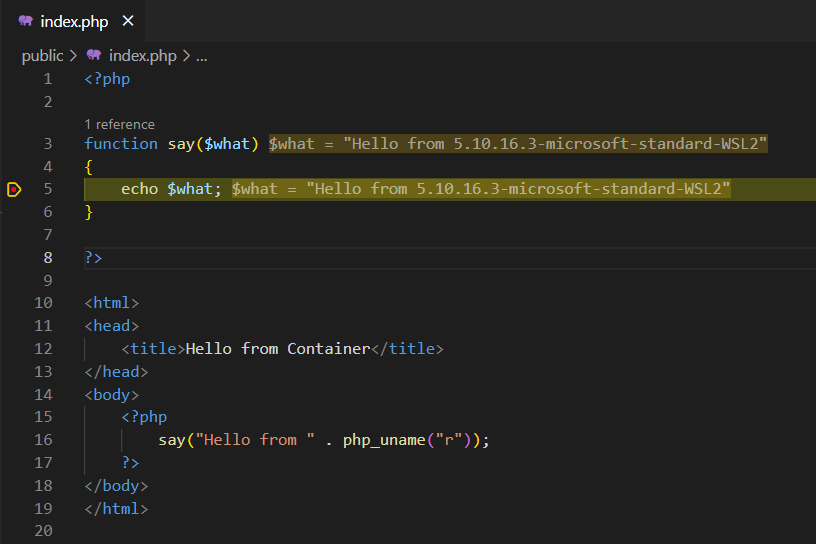Image resolution: width=816 pixels, height=544 pixels.
Task: Click the <head> tag on line 11
Action: (x=112, y=326)
